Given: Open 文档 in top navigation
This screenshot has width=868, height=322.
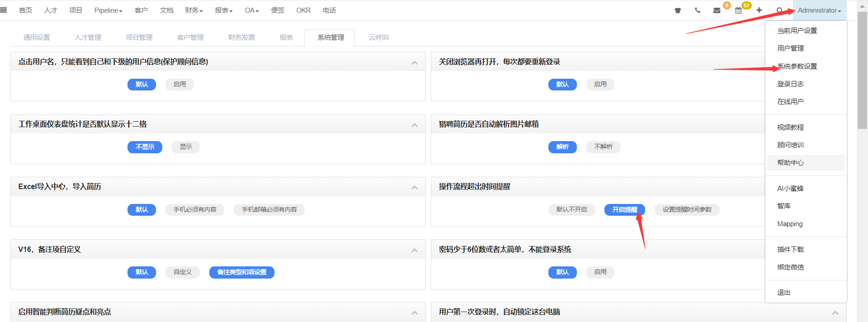Looking at the screenshot, I should 166,10.
